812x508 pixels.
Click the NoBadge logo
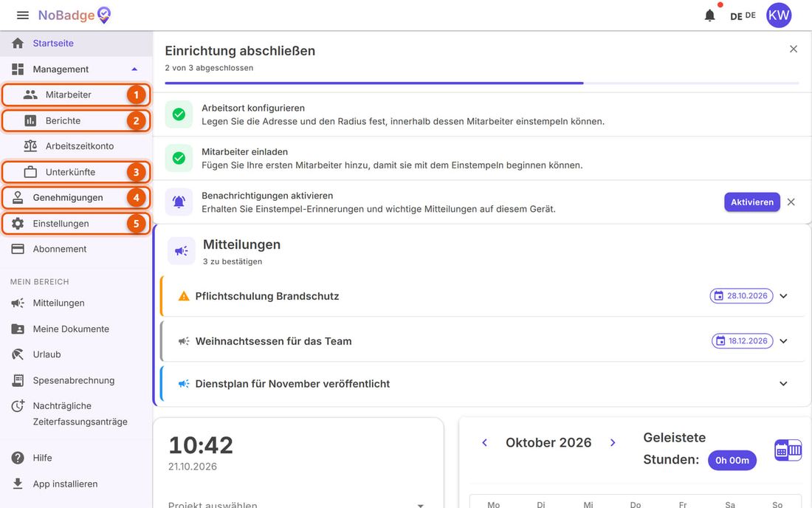75,15
